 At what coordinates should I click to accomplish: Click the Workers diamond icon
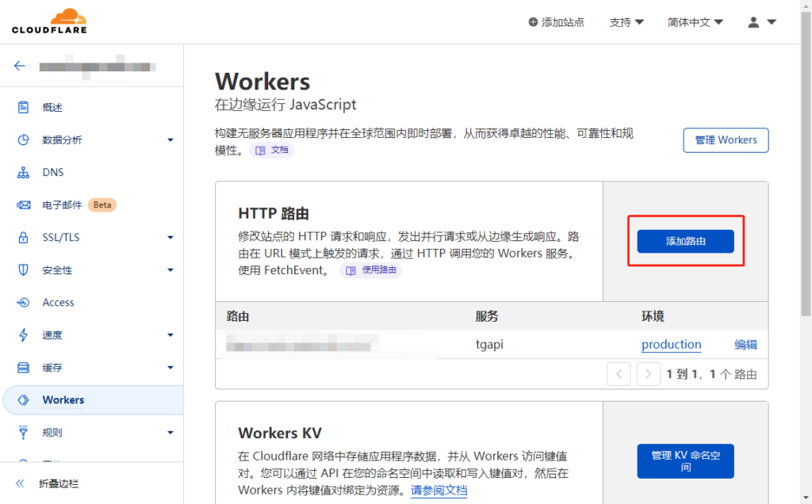tap(24, 400)
